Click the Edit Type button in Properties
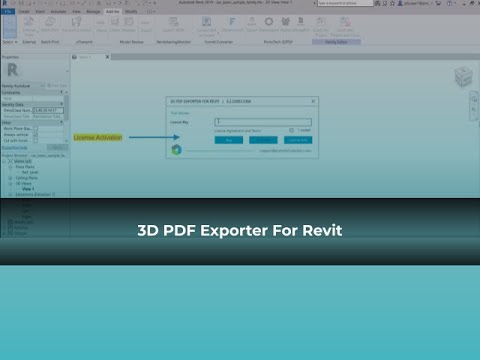The width and height of the screenshot is (480, 360). 57,86
